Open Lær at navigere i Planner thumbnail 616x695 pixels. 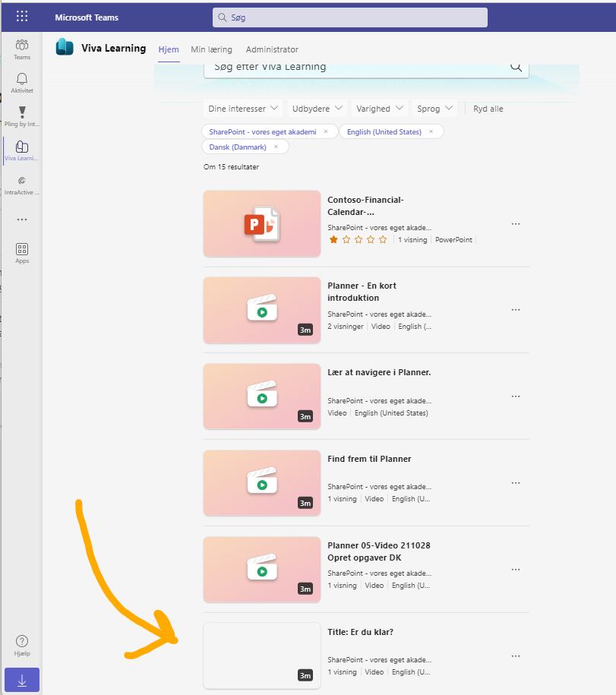tap(262, 396)
